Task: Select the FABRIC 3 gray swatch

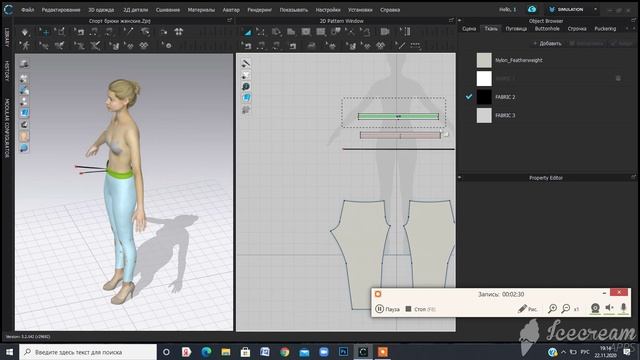Action: 484,115
